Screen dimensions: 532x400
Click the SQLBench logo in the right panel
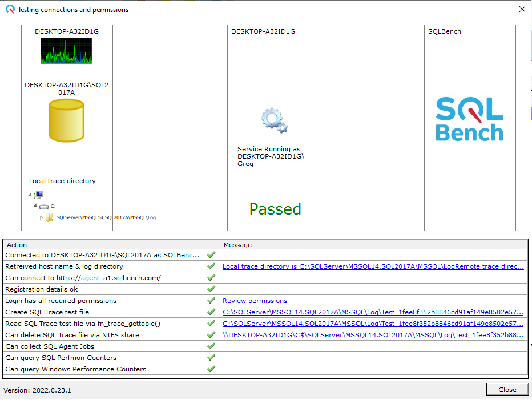[x=469, y=120]
